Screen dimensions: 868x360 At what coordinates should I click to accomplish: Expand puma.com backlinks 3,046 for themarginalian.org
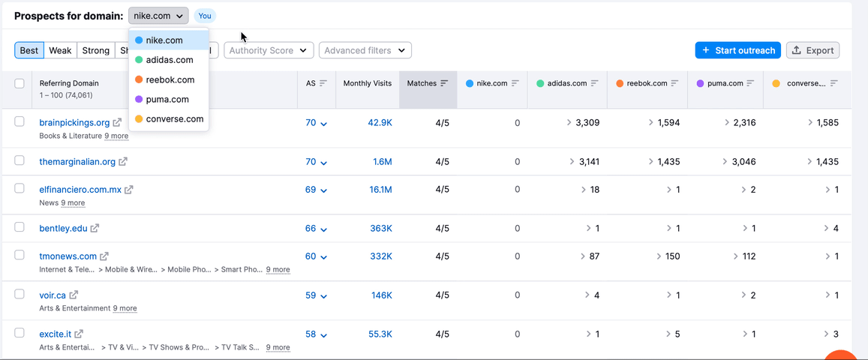pos(739,161)
